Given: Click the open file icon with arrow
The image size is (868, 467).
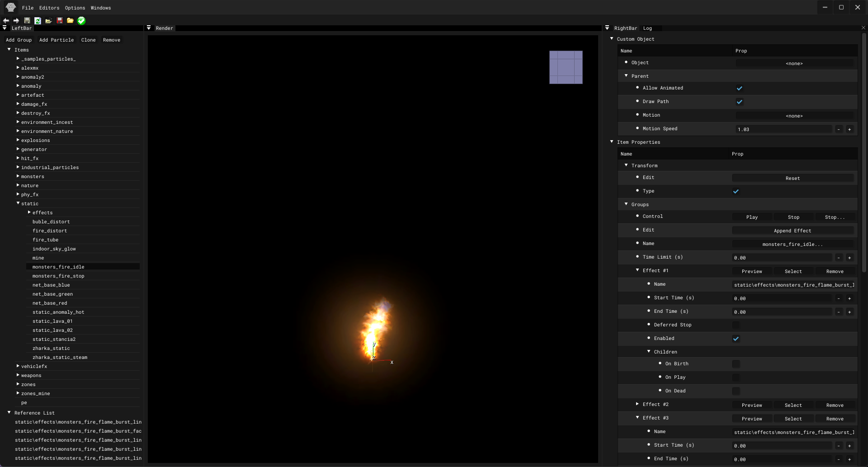Looking at the screenshot, I should 48,21.
